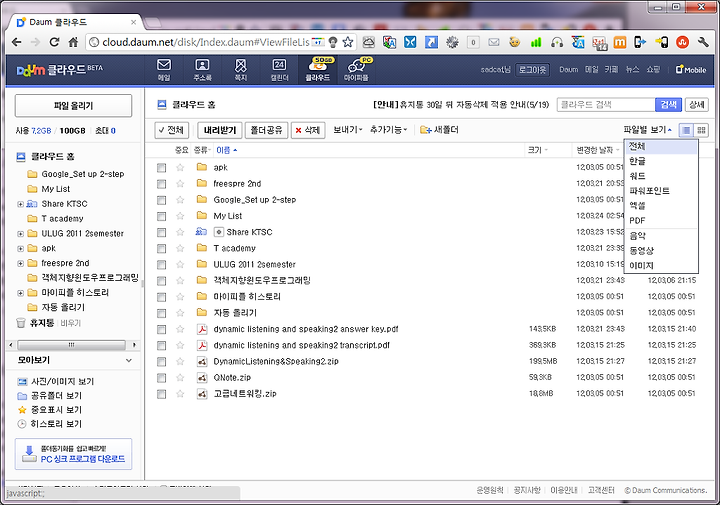Expand ULUG 2011 2semester tree node
This screenshot has width=720, height=505.
(20, 234)
